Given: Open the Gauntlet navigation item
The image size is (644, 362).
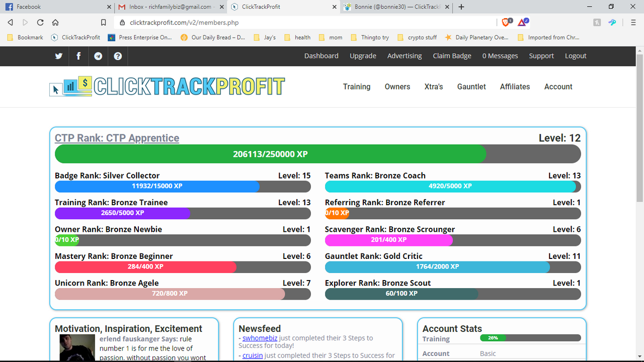Looking at the screenshot, I should click(471, 86).
